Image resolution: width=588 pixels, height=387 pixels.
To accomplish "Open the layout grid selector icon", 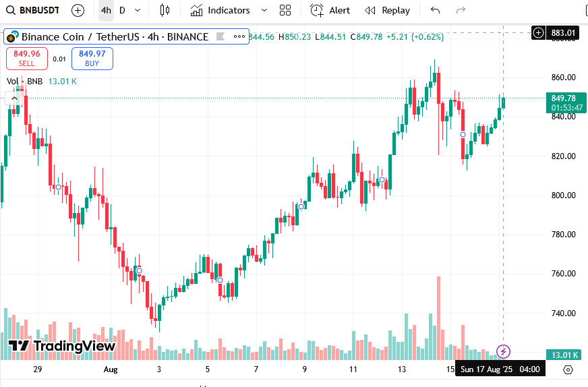I will (285, 10).
